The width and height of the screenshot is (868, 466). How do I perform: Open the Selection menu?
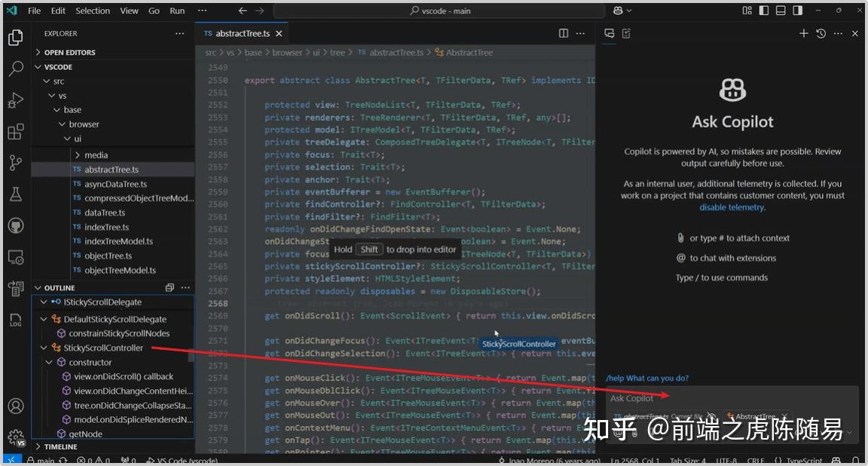(93, 11)
